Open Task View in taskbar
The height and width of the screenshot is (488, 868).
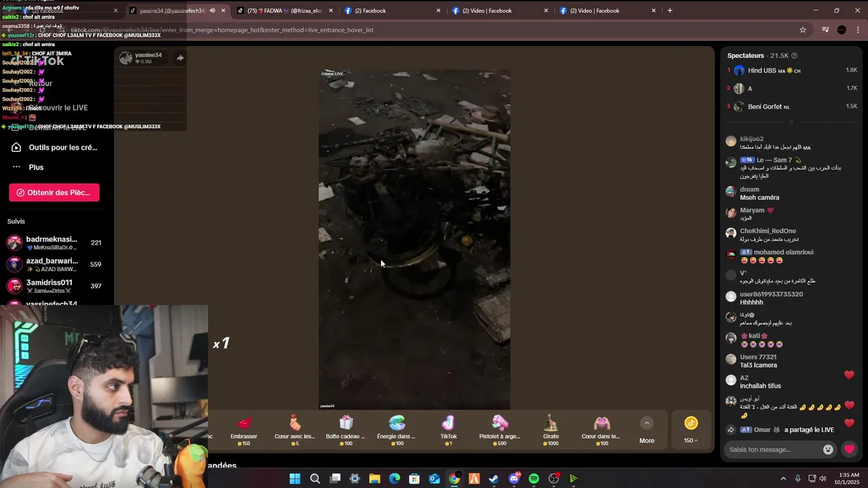[335, 479]
